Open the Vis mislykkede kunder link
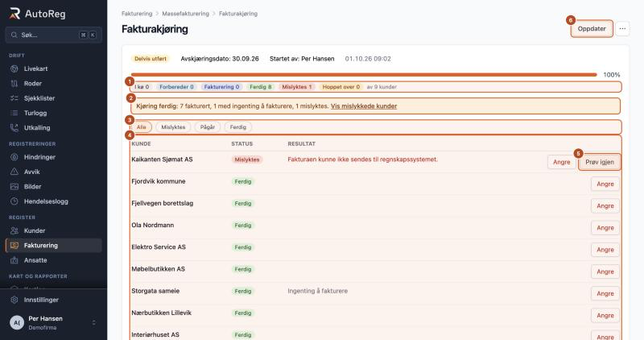Image resolution: width=644 pixels, height=340 pixels. pyautogui.click(x=364, y=106)
